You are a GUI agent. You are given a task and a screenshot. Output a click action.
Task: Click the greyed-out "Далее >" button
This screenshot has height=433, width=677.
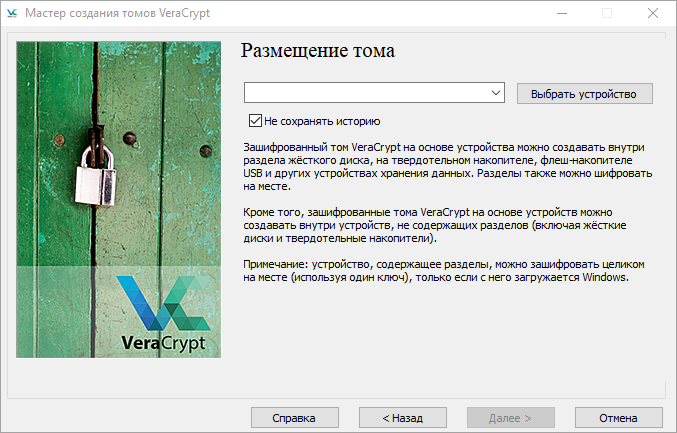click(511, 418)
